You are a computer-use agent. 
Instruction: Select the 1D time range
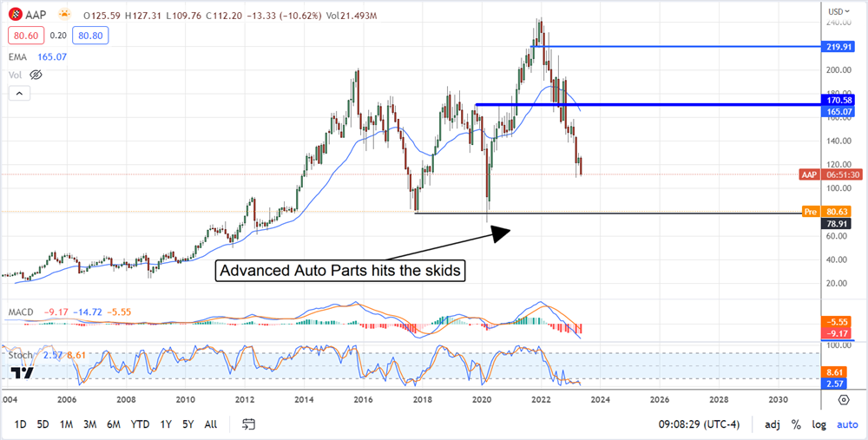point(20,424)
